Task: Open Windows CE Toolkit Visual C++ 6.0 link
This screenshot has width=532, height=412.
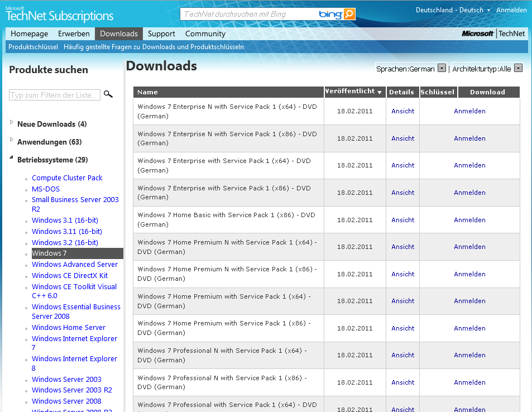Action: tap(74, 291)
